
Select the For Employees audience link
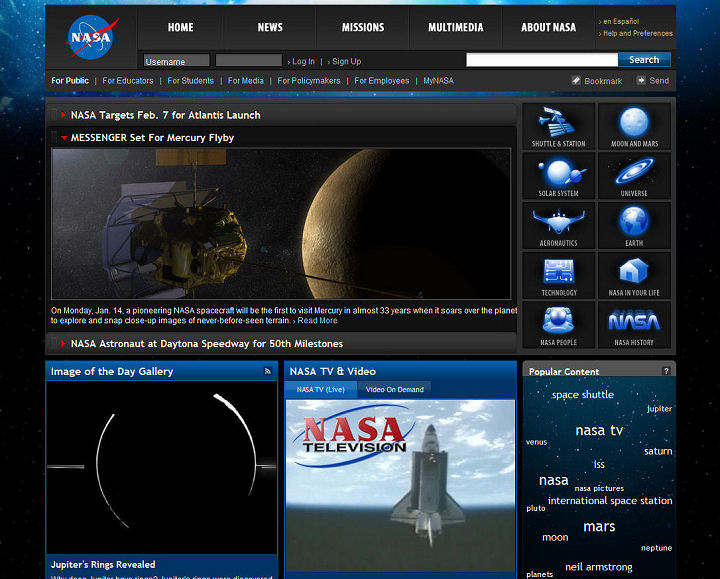(x=382, y=81)
